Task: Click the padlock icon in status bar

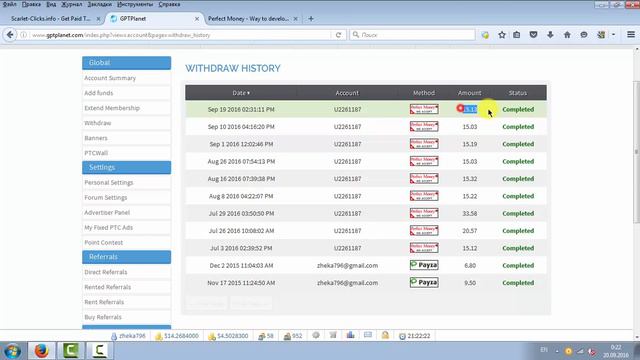Action: coord(385,336)
